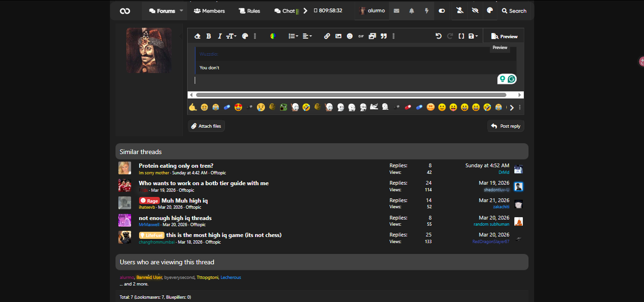Click the italic formatting icon

point(220,36)
